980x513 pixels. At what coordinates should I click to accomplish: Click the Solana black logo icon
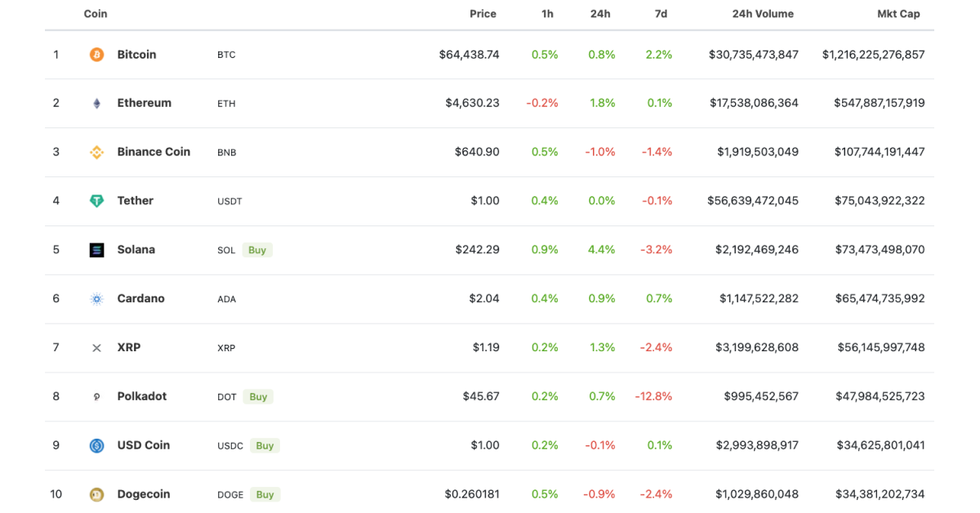[96, 250]
